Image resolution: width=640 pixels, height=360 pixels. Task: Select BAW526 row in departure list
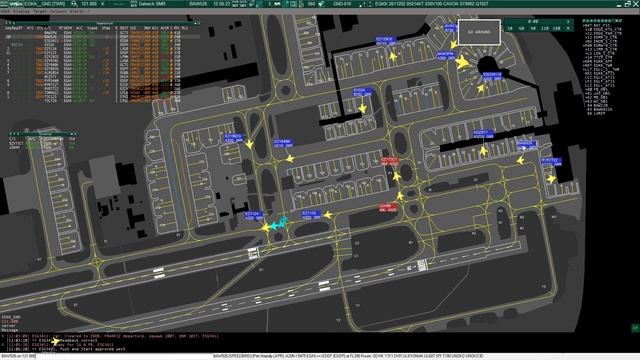tap(102, 36)
